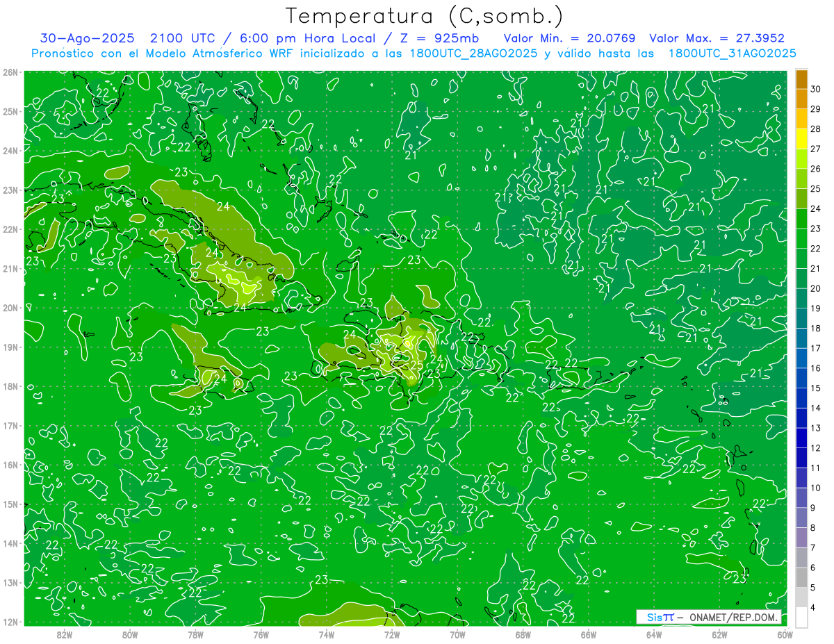
Task: Click the '21N' latitude label
Action: pyautogui.click(x=10, y=268)
